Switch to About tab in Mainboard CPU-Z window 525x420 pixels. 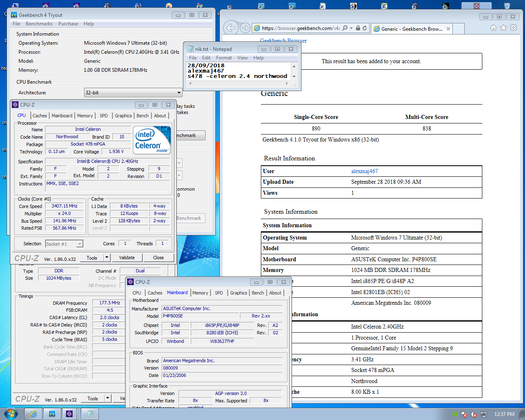[x=275, y=293]
